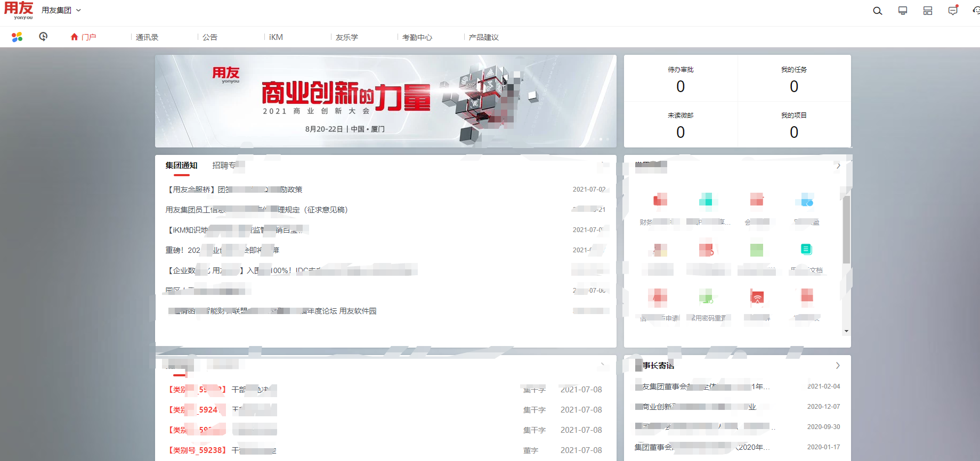The width and height of the screenshot is (980, 461).
Task: Go to the iKM tab
Action: click(x=276, y=37)
